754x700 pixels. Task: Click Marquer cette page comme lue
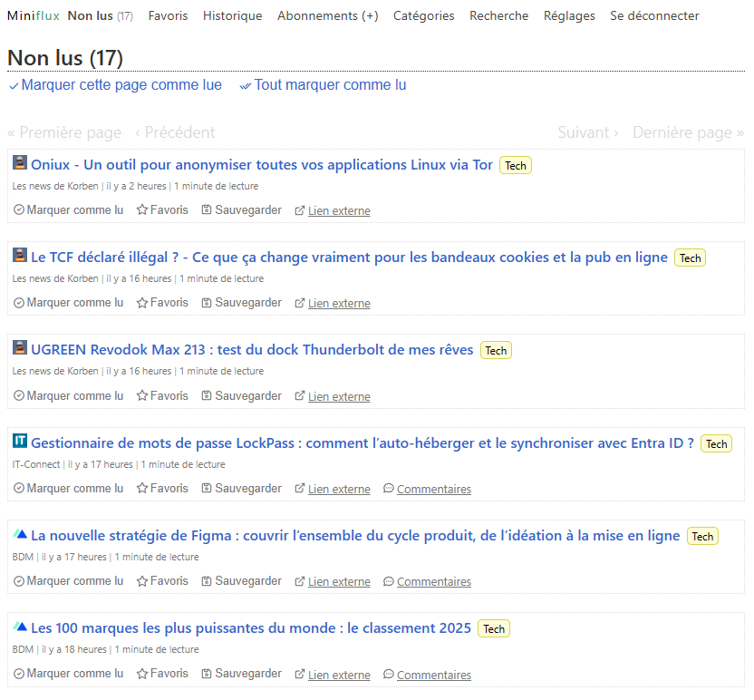[x=115, y=84]
